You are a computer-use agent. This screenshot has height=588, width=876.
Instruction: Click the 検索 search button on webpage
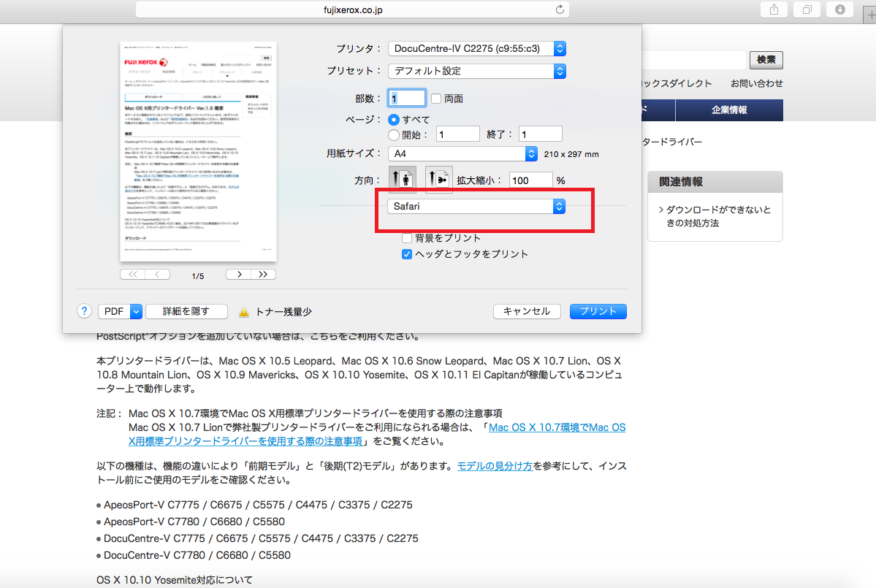tap(766, 60)
